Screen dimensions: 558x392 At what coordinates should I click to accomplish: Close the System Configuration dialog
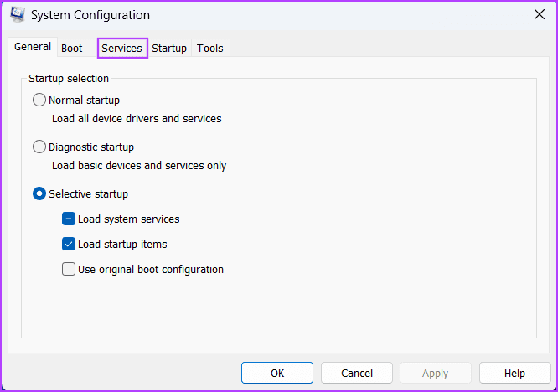pos(540,14)
